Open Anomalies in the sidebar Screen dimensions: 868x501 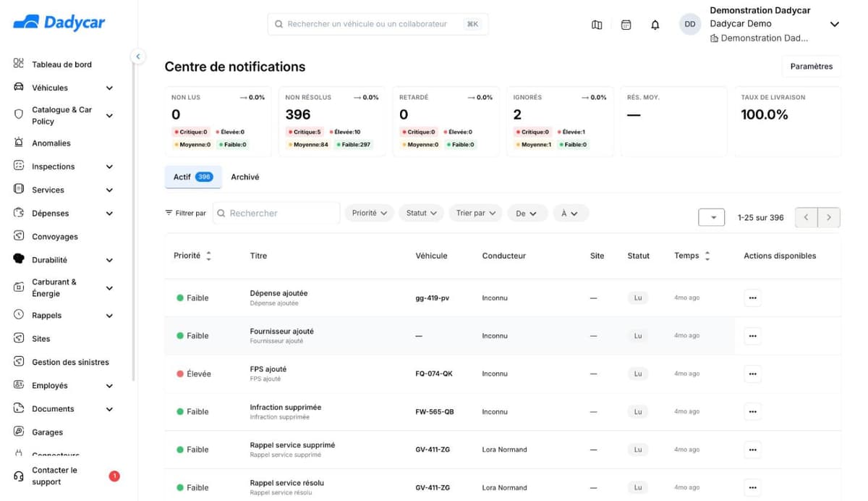tap(51, 143)
